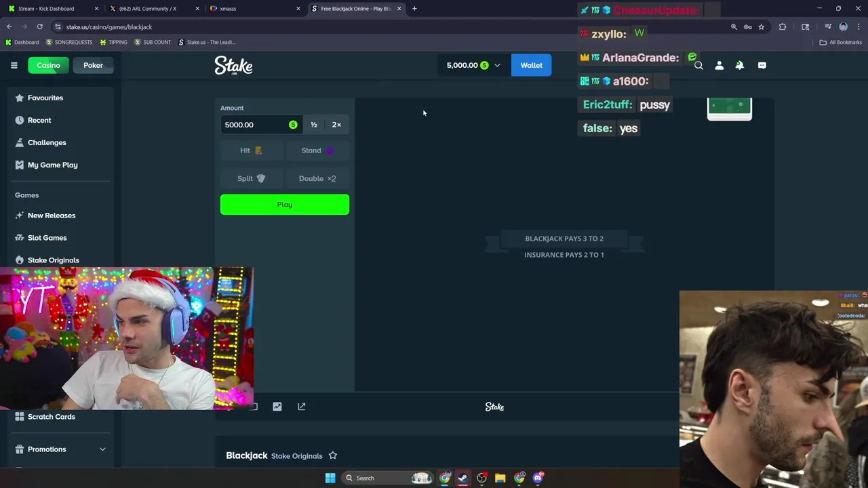Pop out the game with the arrow icon
Image resolution: width=868 pixels, height=488 pixels.
click(302, 407)
